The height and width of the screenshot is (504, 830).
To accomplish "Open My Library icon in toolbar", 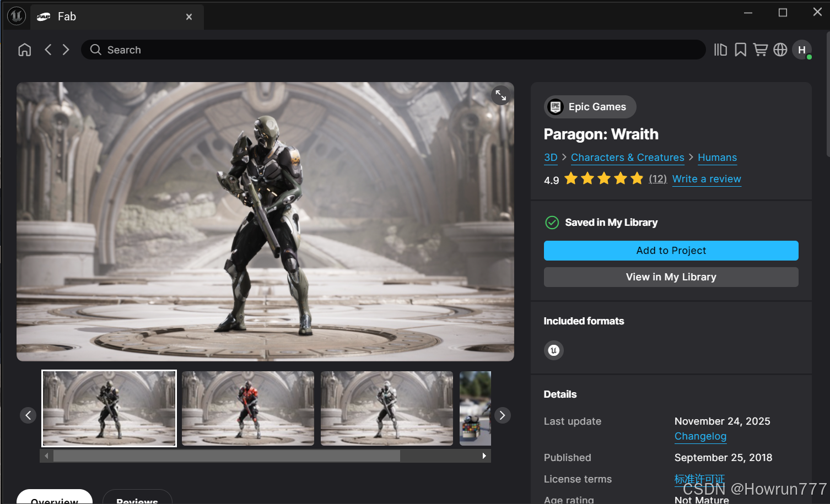I will coord(720,50).
